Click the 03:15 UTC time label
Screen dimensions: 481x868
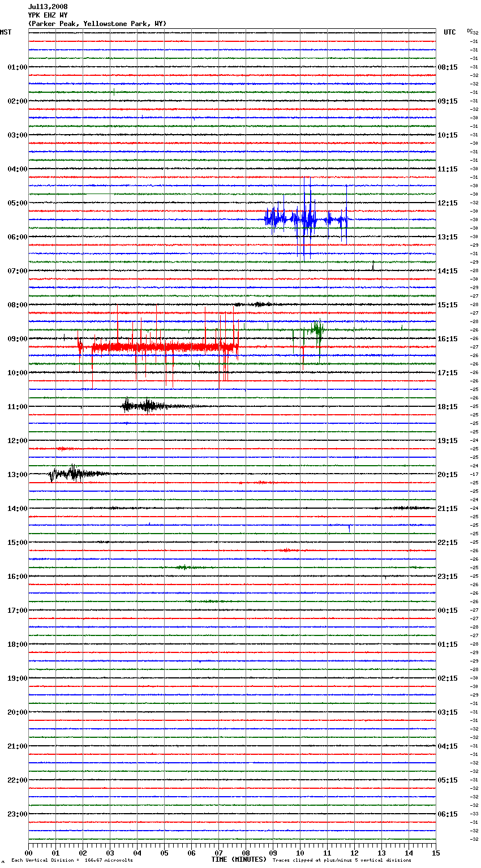(448, 712)
